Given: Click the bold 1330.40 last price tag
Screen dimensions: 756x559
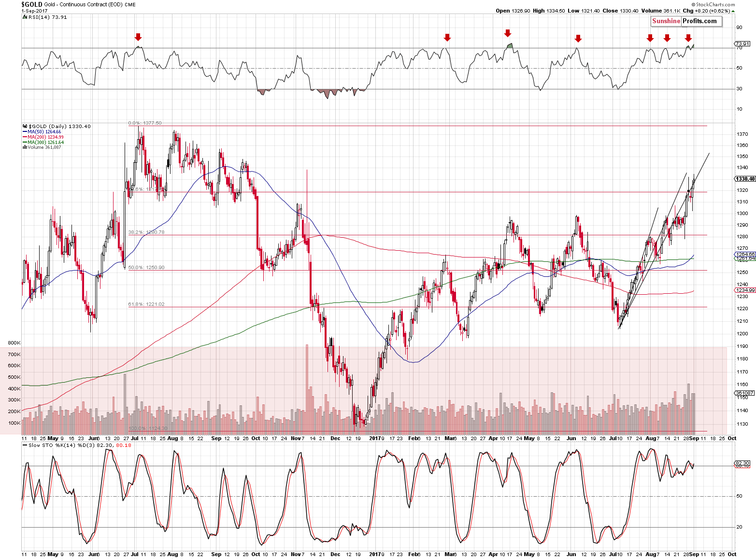Looking at the screenshot, I should (x=745, y=179).
